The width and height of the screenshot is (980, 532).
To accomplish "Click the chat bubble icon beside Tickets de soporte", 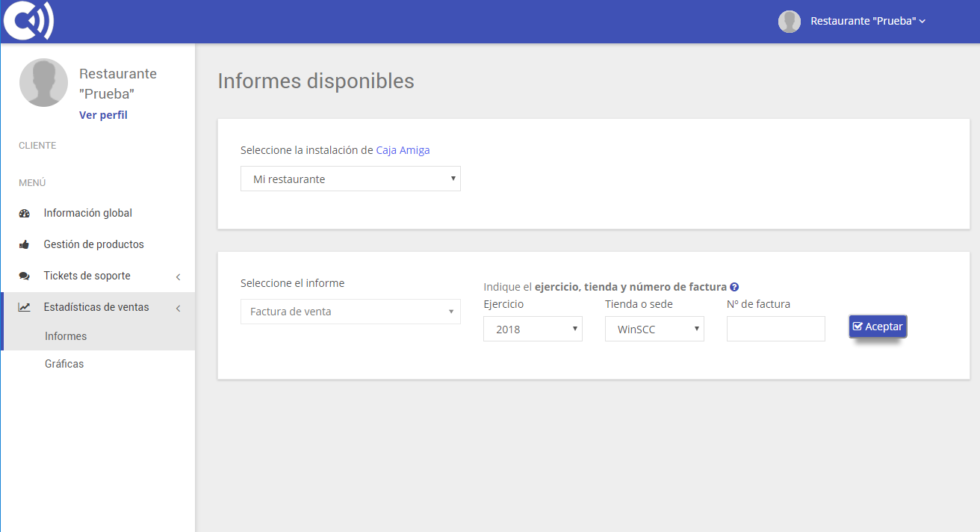I will point(24,275).
